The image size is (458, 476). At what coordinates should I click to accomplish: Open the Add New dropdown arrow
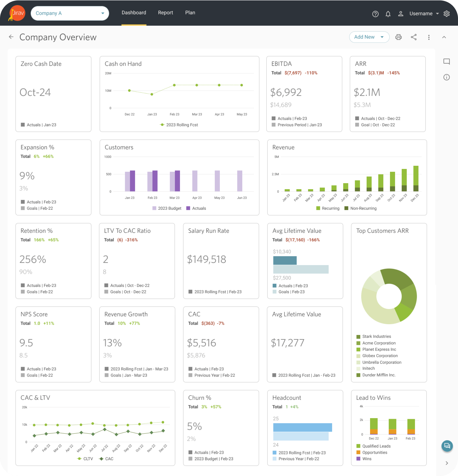click(x=382, y=37)
